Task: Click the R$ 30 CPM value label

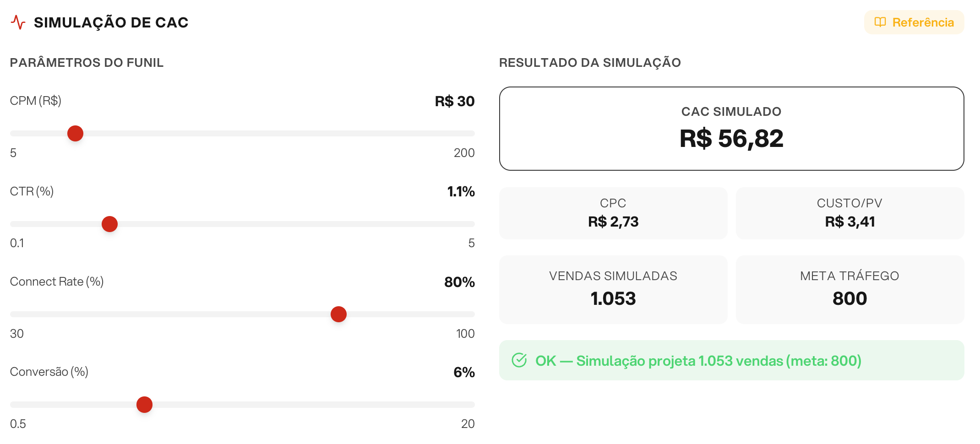Action: (454, 101)
